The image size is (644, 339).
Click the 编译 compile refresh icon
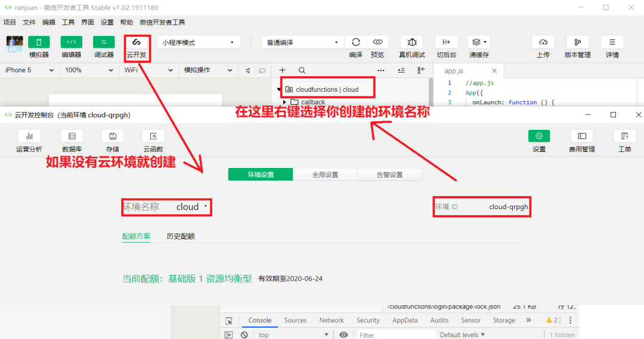(355, 42)
